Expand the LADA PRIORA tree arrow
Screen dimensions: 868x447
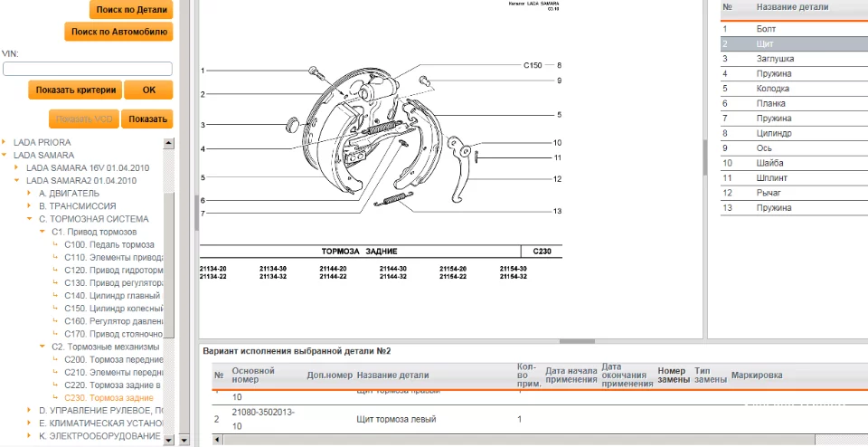pyautogui.click(x=5, y=142)
